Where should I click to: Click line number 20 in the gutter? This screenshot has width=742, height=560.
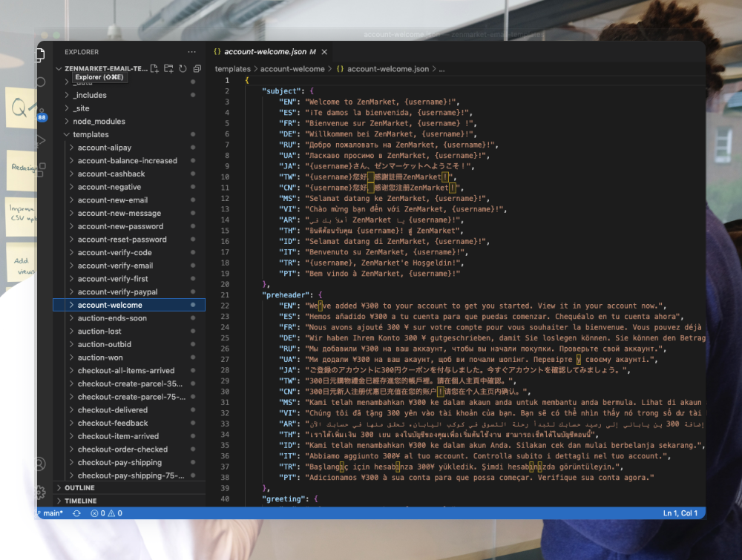[225, 284]
